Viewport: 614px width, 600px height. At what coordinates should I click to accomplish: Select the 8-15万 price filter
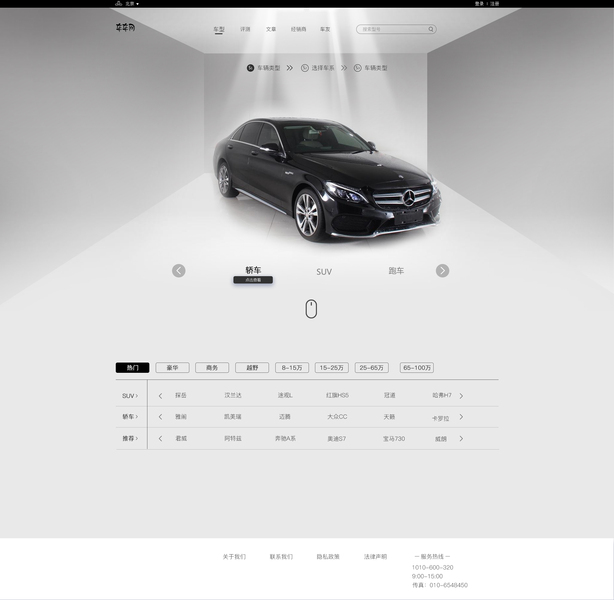pyautogui.click(x=292, y=367)
